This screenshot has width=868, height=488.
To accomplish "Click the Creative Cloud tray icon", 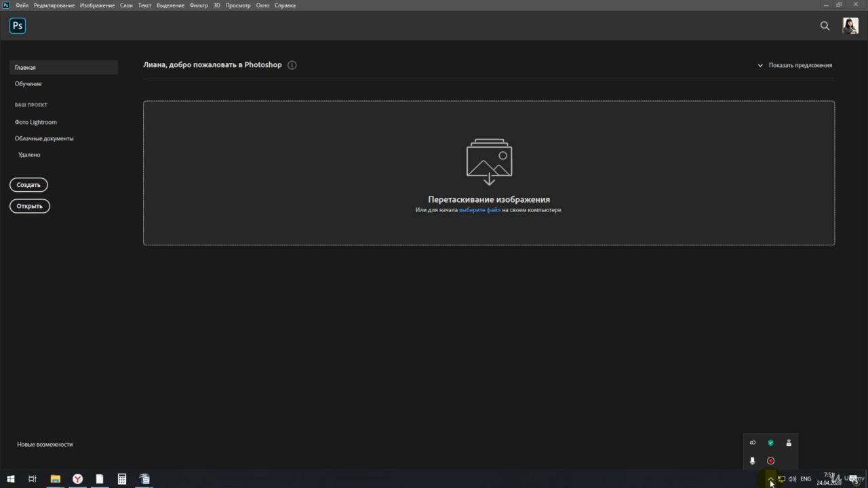I will pos(752,443).
